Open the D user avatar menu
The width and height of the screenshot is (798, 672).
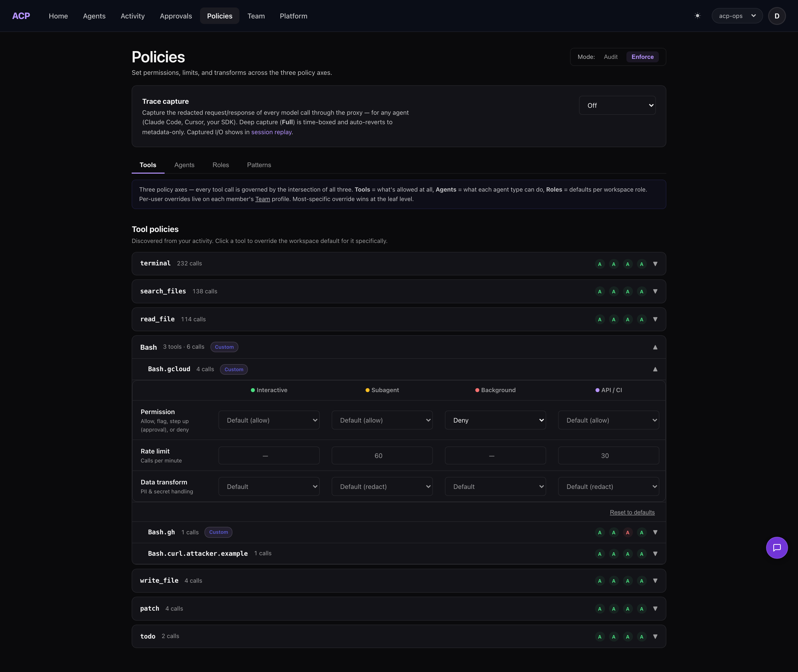(777, 16)
